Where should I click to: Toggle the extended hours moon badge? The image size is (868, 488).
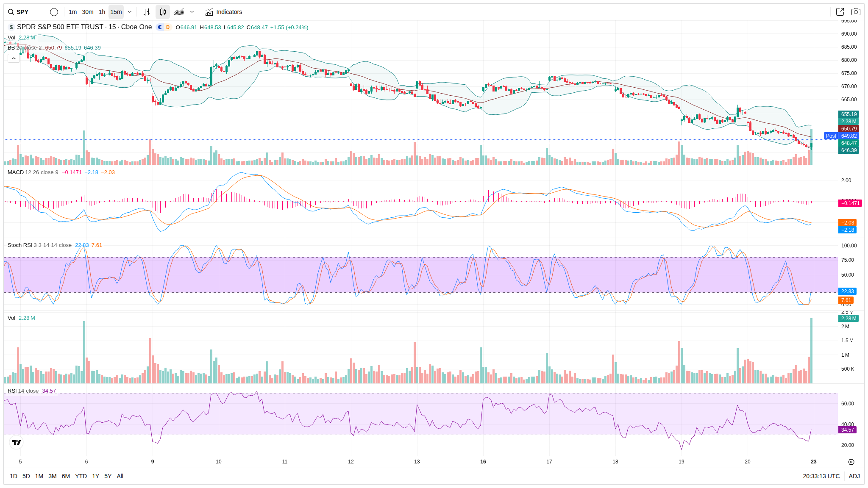click(x=160, y=27)
